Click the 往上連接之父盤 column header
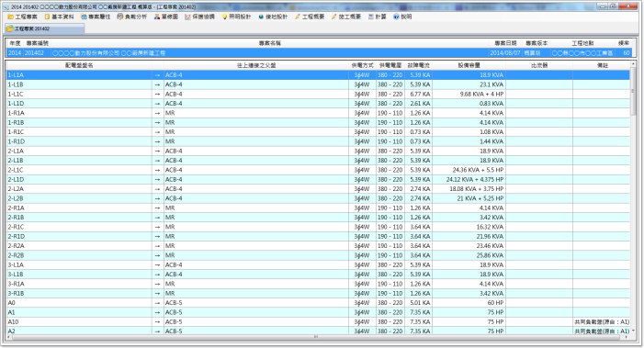 point(256,65)
